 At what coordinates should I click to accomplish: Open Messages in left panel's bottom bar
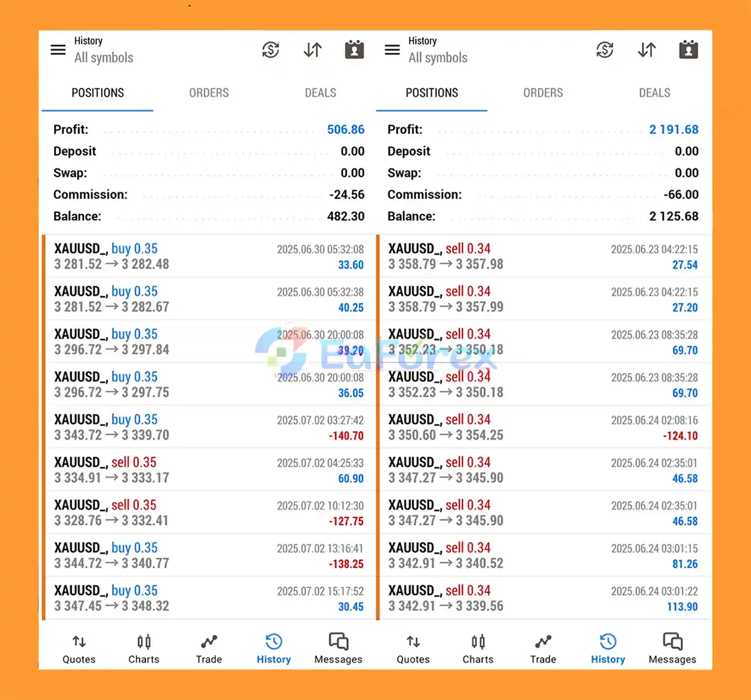point(339,649)
